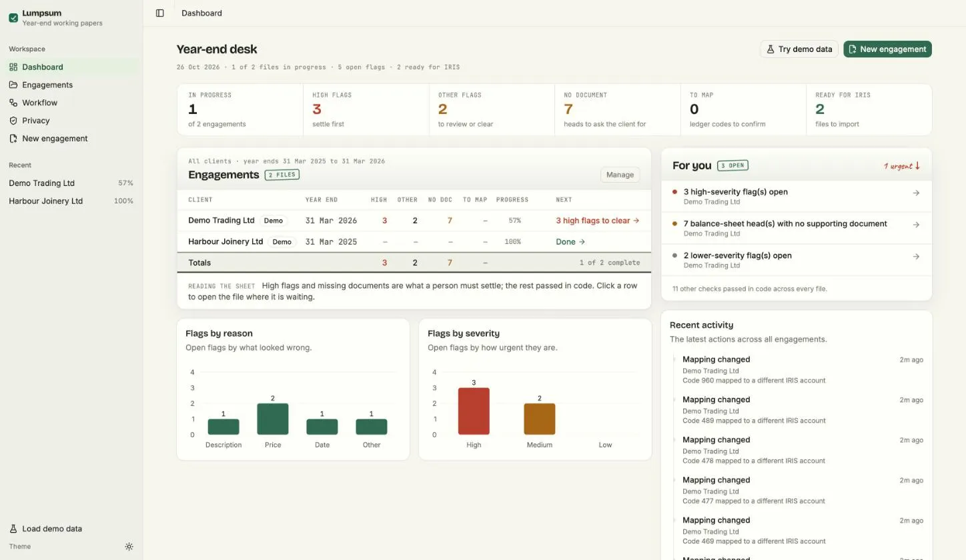Toggle the sidebar panel icon

point(160,13)
